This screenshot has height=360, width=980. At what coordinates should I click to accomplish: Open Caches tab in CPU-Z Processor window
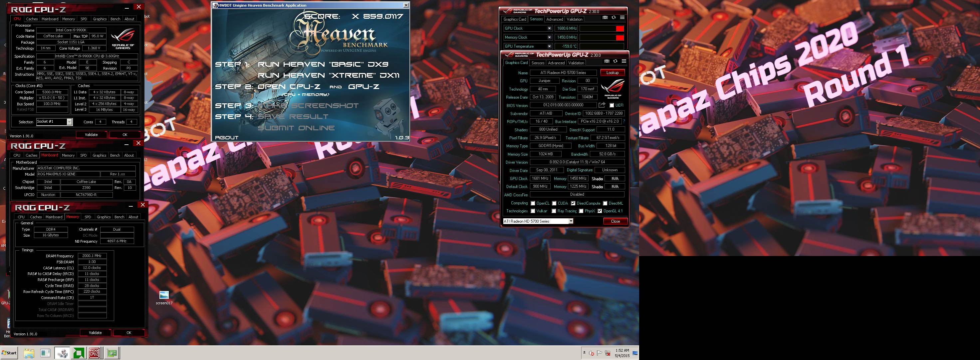pos(32,19)
